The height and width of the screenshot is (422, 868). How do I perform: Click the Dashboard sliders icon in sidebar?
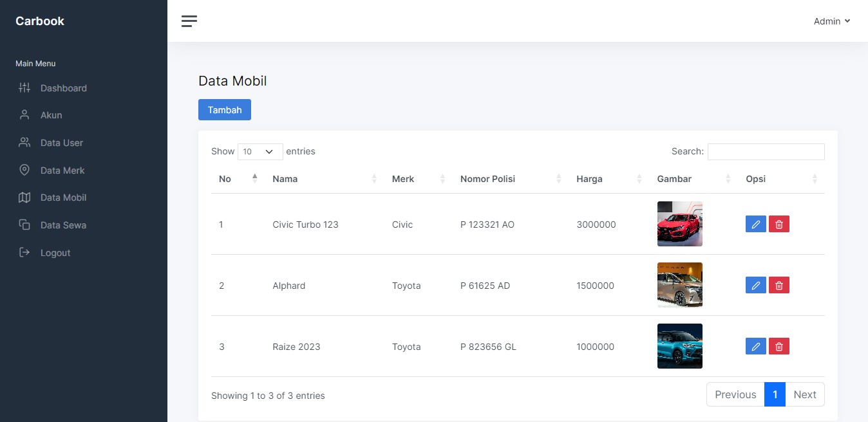click(24, 88)
